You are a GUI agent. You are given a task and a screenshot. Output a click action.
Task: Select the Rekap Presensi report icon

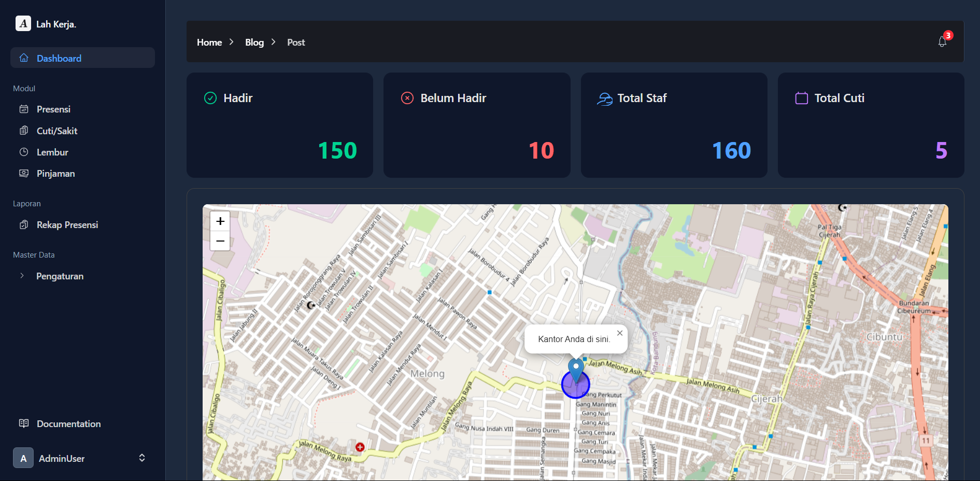(x=24, y=224)
